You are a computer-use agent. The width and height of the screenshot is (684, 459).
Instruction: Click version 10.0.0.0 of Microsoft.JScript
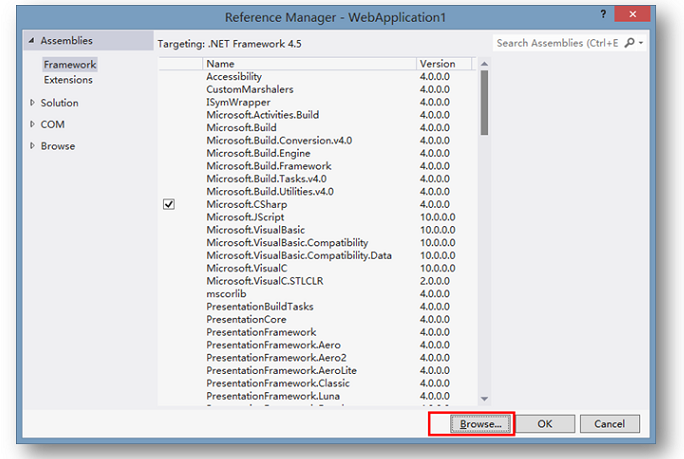[438, 217]
